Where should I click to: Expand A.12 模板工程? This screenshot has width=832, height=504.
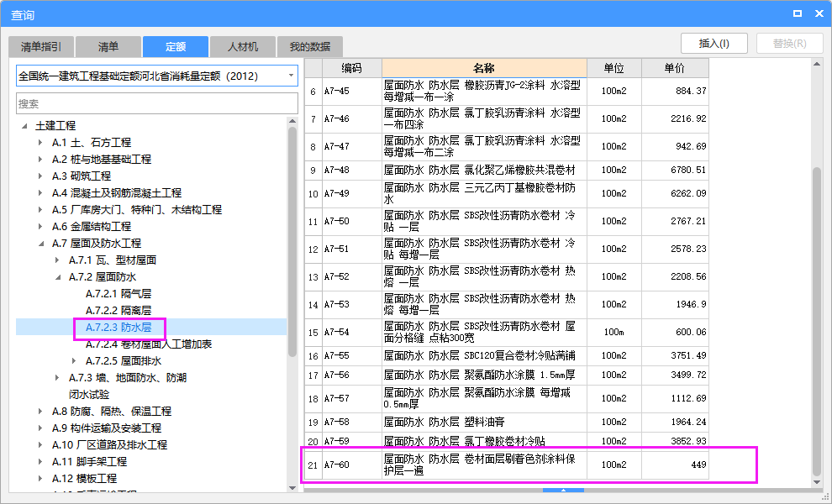tap(41, 479)
